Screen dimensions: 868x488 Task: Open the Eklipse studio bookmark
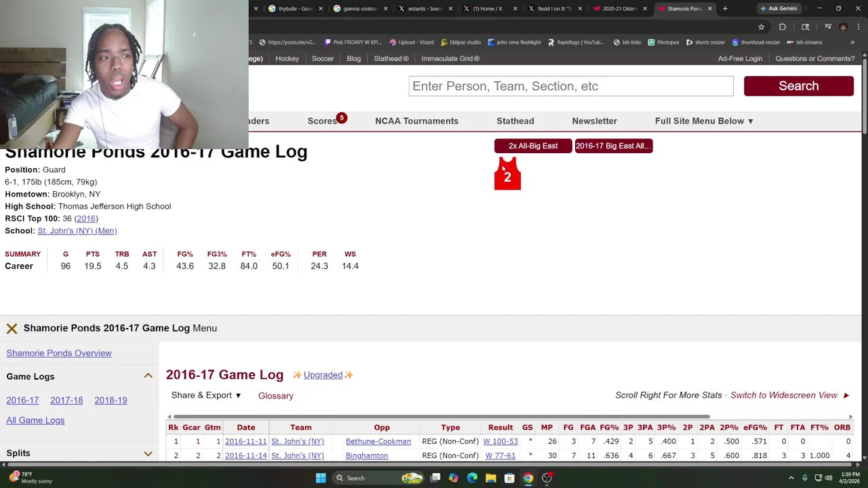click(460, 42)
